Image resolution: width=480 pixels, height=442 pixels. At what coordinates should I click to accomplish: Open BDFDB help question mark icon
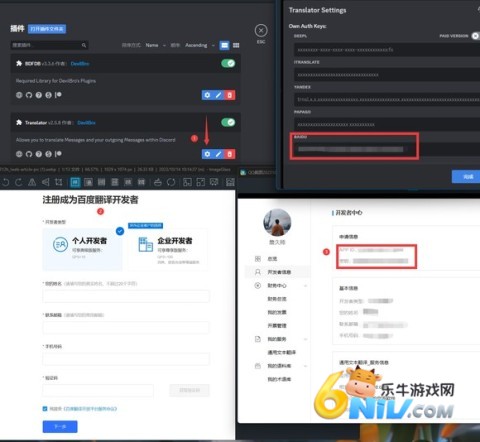39,95
